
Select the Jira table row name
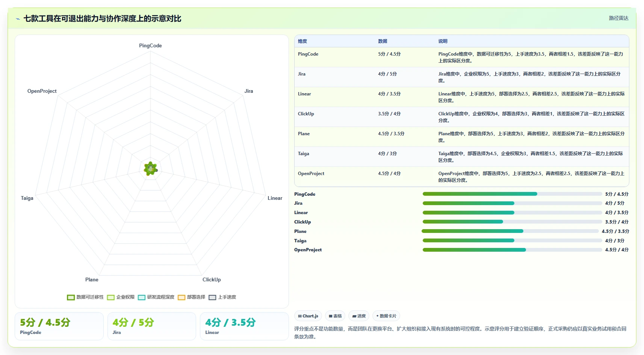pos(302,74)
